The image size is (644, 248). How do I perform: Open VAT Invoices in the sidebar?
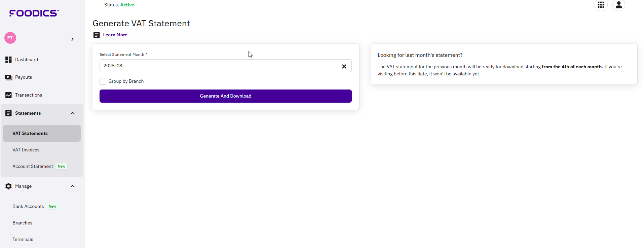(x=26, y=150)
